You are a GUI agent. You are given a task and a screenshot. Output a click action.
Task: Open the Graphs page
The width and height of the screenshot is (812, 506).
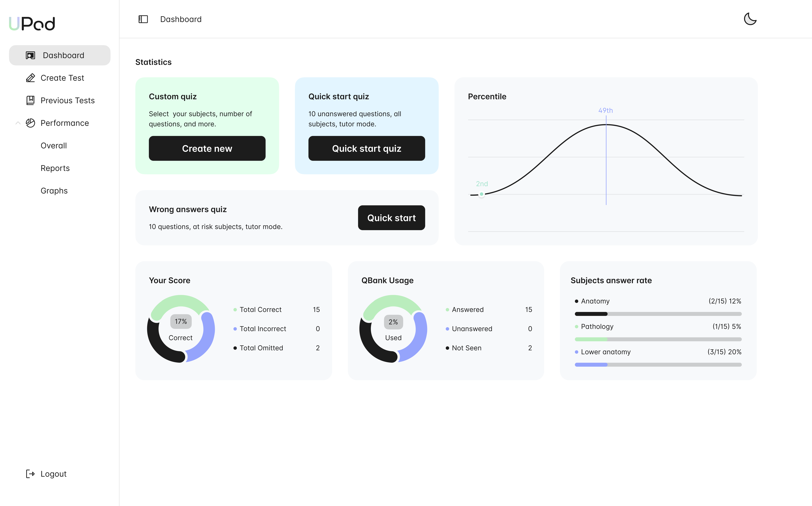pos(54,190)
